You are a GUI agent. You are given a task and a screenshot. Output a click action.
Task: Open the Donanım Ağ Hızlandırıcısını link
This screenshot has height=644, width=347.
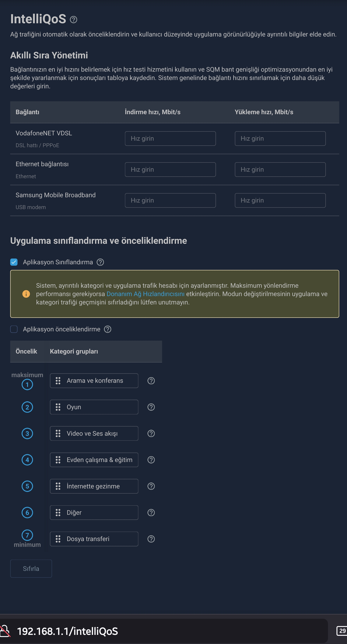coord(145,294)
